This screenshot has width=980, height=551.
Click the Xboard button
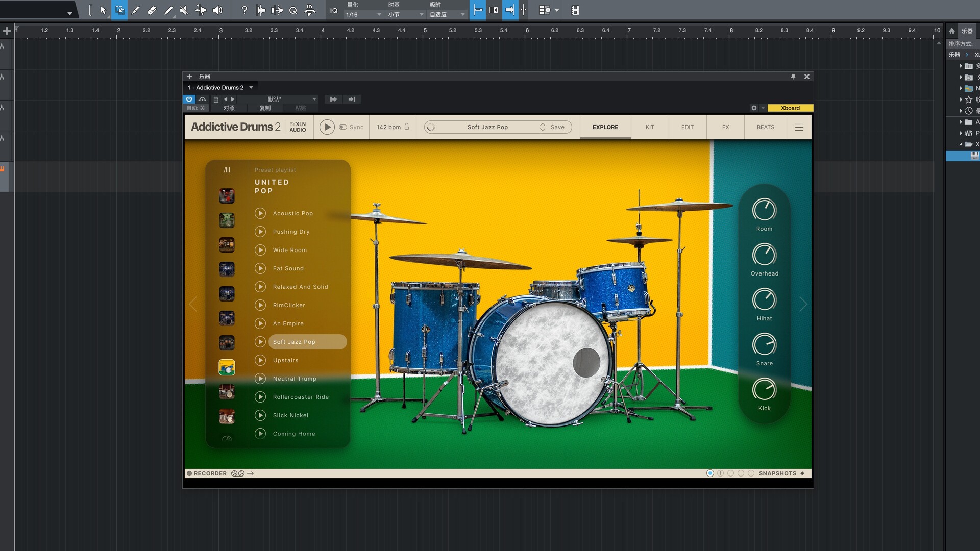pyautogui.click(x=790, y=108)
